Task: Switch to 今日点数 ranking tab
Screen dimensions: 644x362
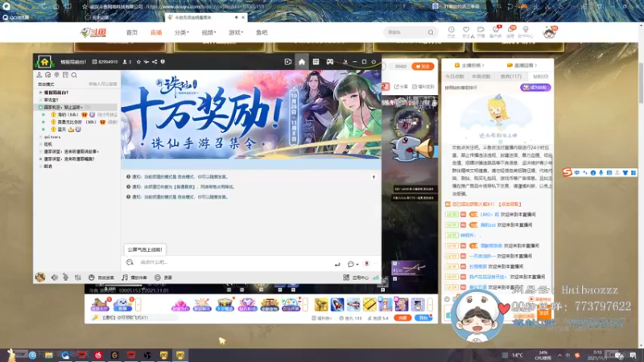Action: (455, 76)
